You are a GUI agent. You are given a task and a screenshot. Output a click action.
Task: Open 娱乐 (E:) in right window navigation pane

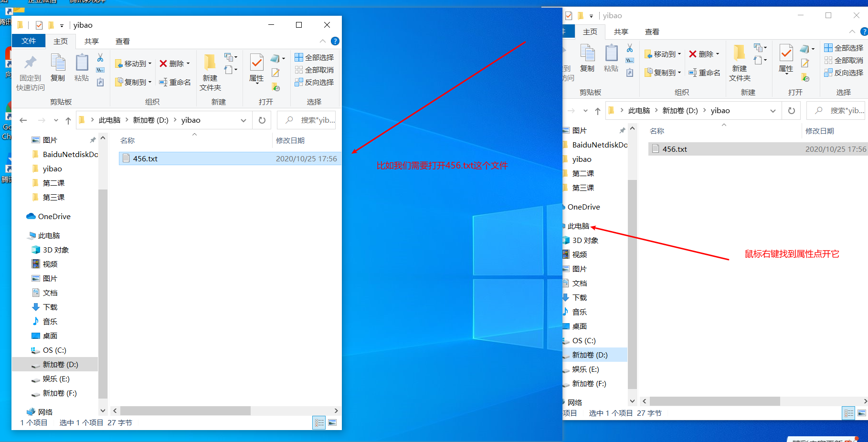[585, 369]
